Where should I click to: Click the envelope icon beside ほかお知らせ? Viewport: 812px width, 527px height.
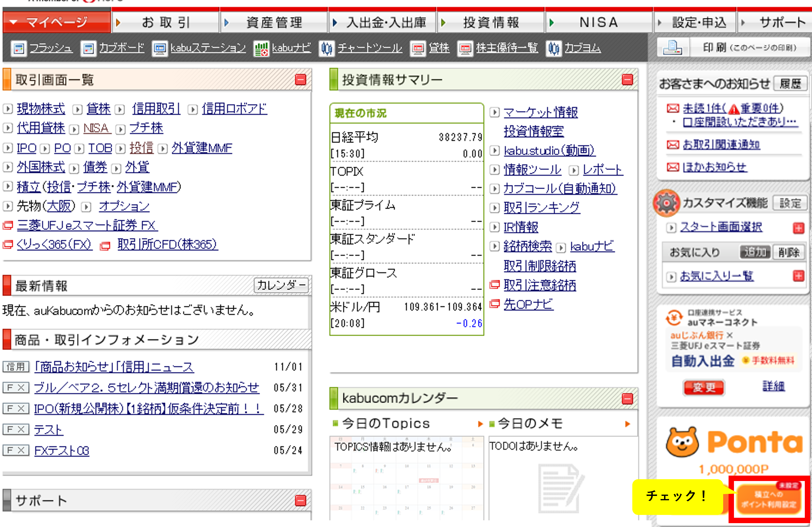[x=673, y=167]
